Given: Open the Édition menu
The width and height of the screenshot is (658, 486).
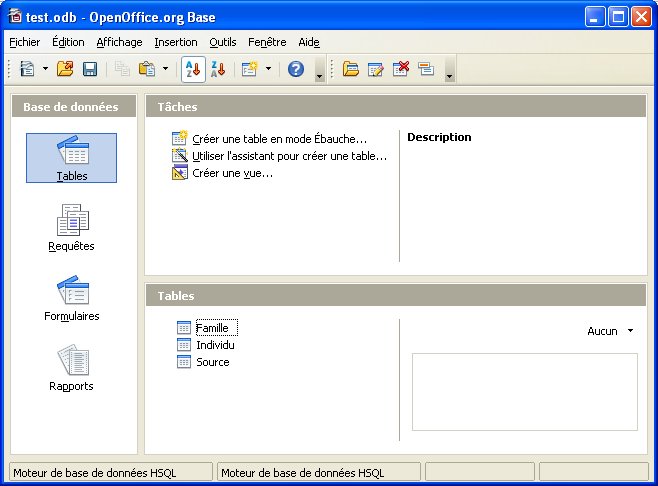Looking at the screenshot, I should pos(68,42).
